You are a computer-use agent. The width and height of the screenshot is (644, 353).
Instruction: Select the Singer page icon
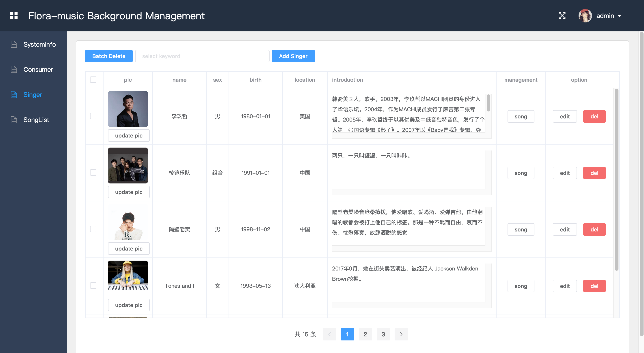[14, 95]
